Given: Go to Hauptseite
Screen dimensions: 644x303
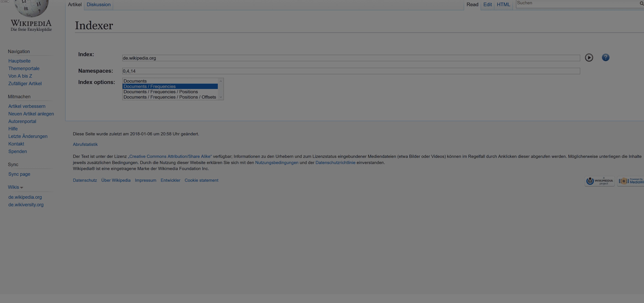Looking at the screenshot, I should [19, 61].
